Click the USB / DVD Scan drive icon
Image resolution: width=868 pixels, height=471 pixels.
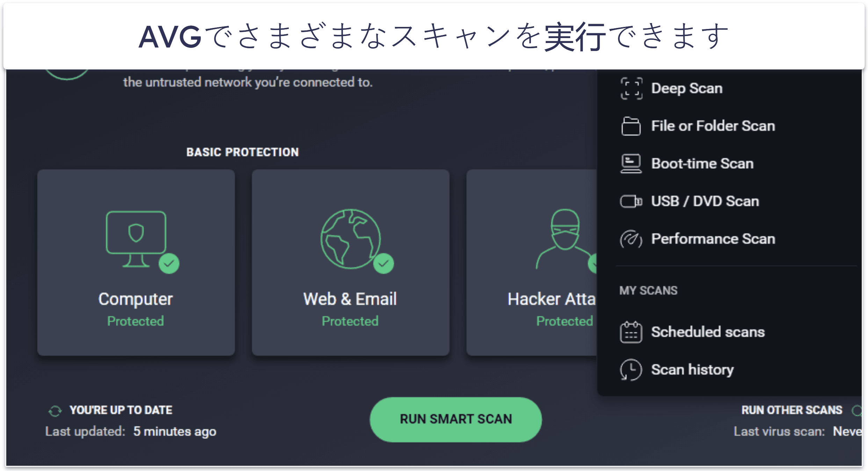631,201
